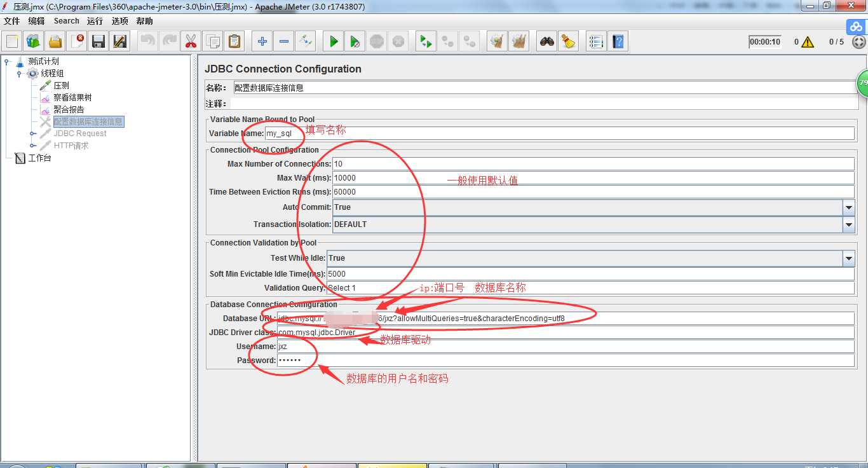Image resolution: width=868 pixels, height=468 pixels.
Task: Click the Max Wait (ms) field
Action: click(593, 178)
